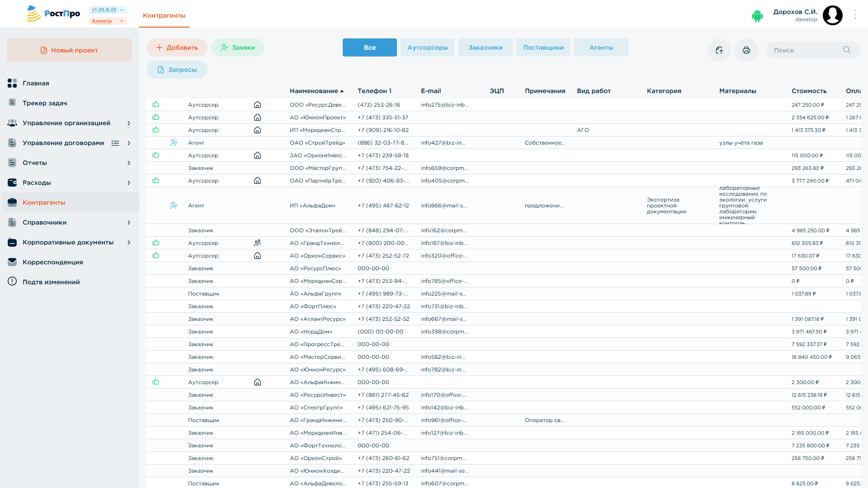The height and width of the screenshot is (488, 868).
Task: Click the Корпоративные документы sidebar icon
Action: [12, 242]
